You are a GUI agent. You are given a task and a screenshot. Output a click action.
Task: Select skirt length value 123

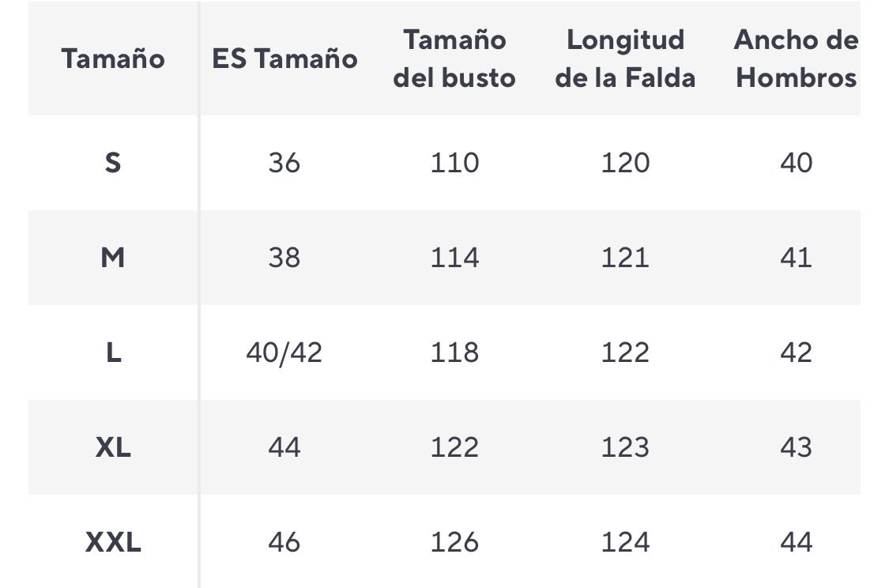point(625,447)
